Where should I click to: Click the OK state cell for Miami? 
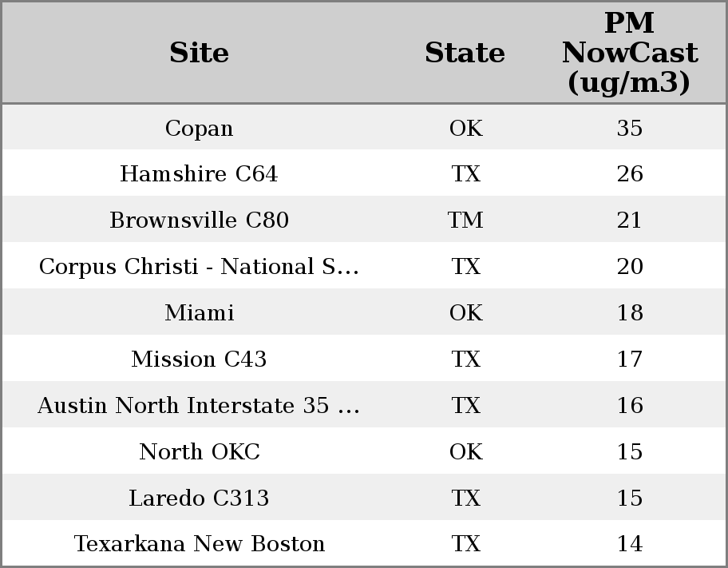pyautogui.click(x=465, y=313)
